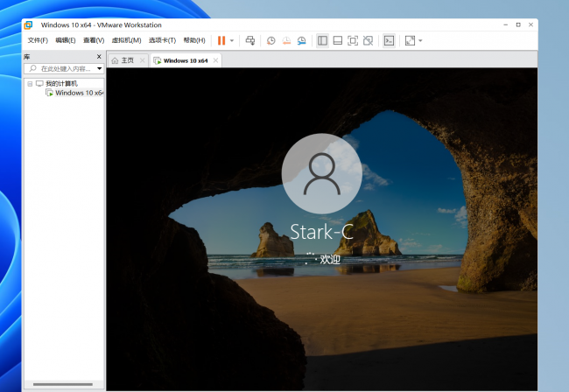
Task: Close the 主页 tab
Action: 143,60
